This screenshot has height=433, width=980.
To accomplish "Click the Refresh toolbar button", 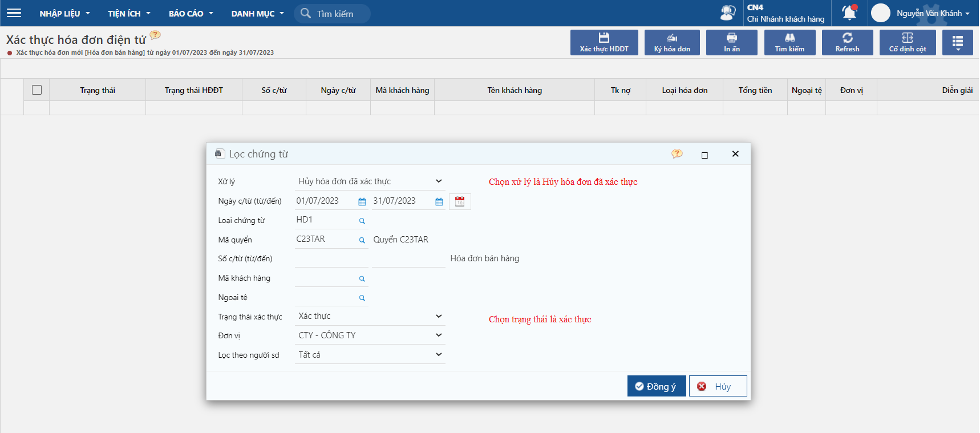I will (x=847, y=43).
